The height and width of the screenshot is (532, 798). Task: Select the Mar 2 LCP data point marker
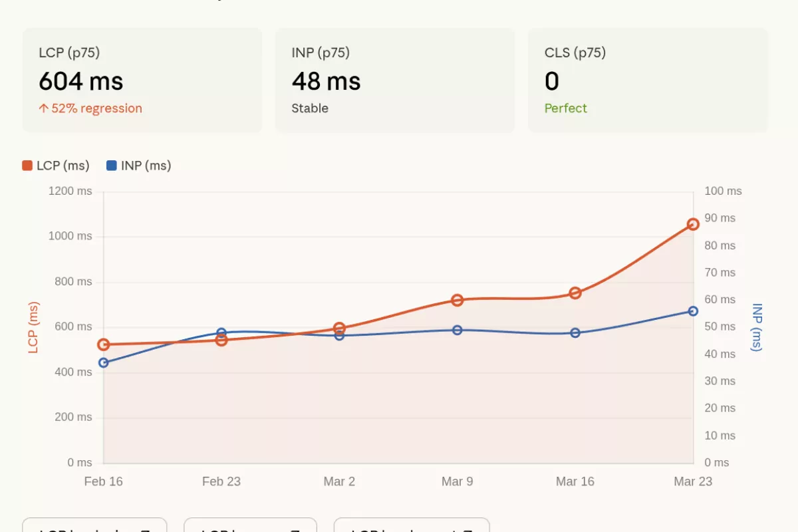[339, 327]
